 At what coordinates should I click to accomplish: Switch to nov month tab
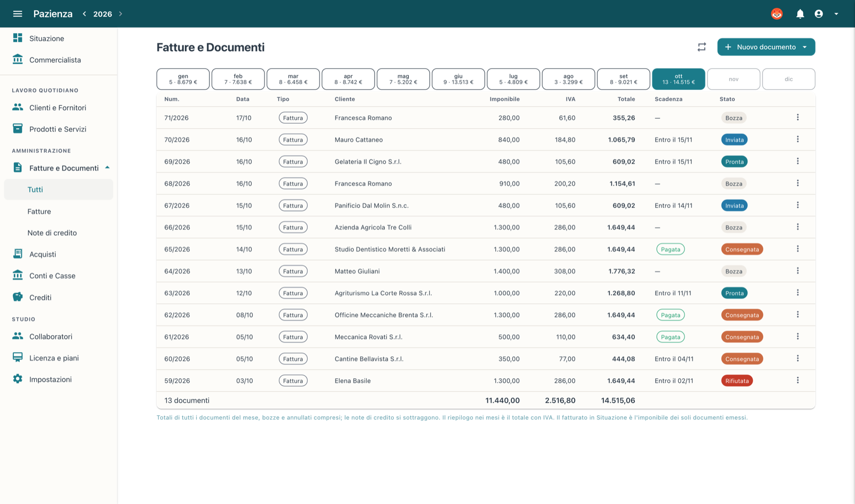734,79
